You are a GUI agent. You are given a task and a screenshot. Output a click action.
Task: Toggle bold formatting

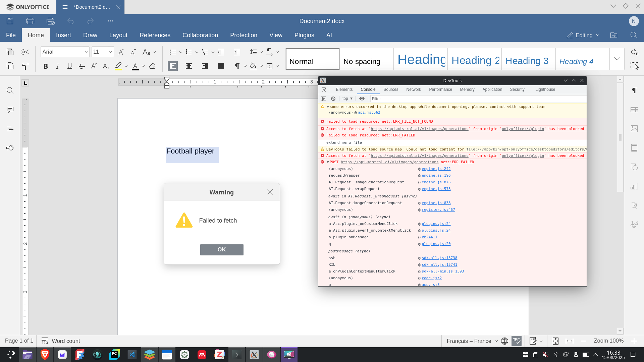(46, 66)
